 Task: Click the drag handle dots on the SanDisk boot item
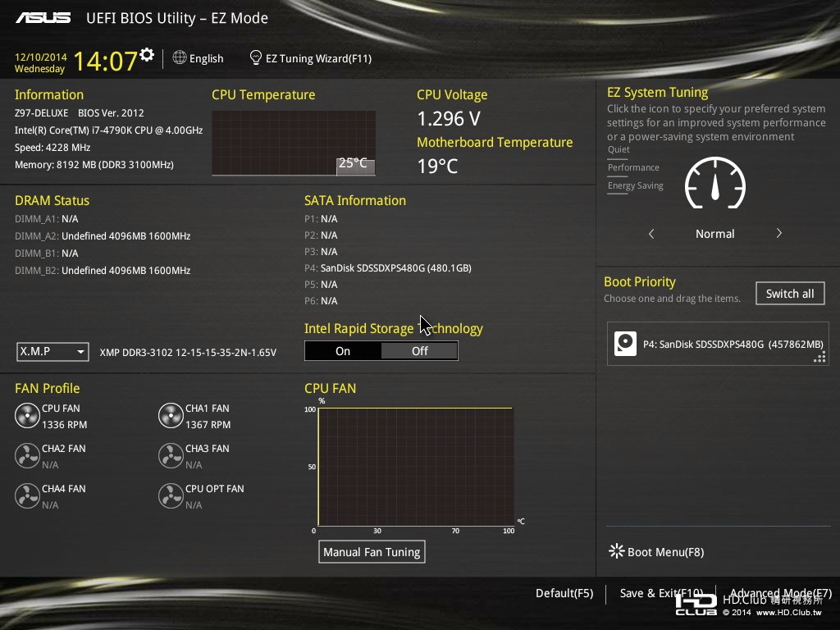pos(819,358)
